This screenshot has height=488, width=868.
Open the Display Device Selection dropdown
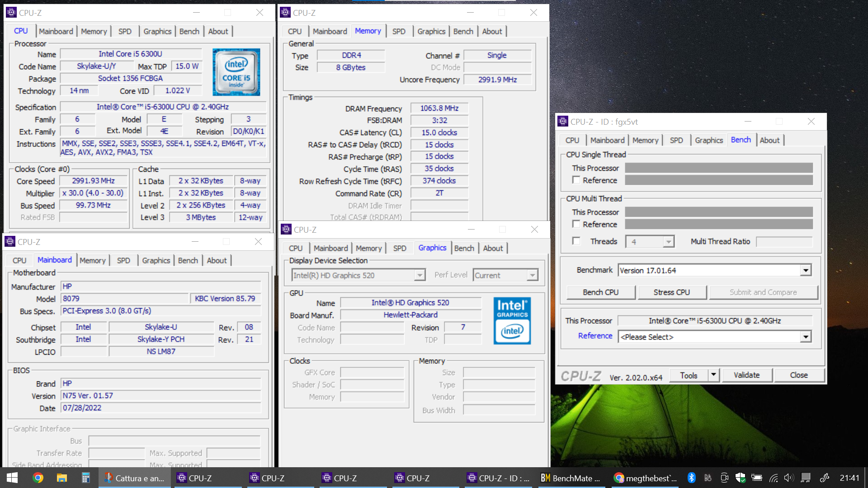click(359, 275)
